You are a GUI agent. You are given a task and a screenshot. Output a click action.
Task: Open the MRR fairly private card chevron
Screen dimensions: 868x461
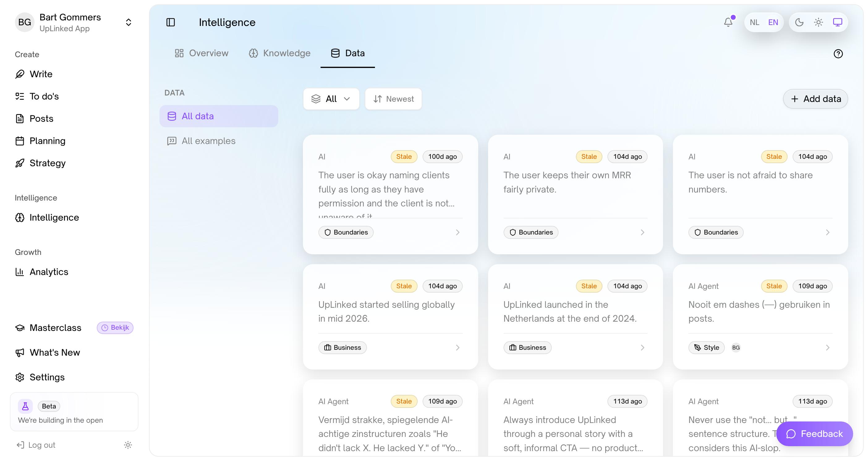tap(643, 232)
